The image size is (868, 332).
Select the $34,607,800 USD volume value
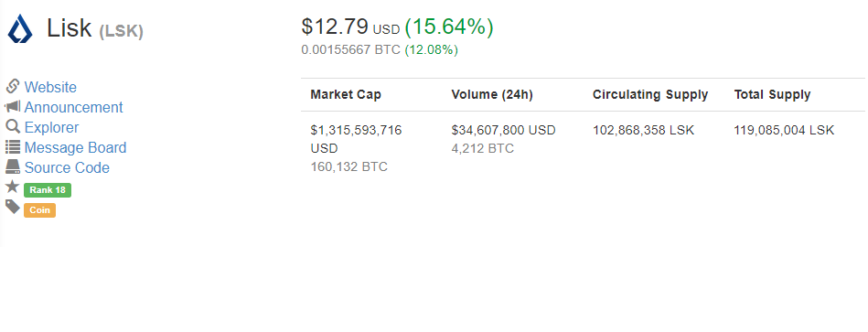tap(504, 131)
